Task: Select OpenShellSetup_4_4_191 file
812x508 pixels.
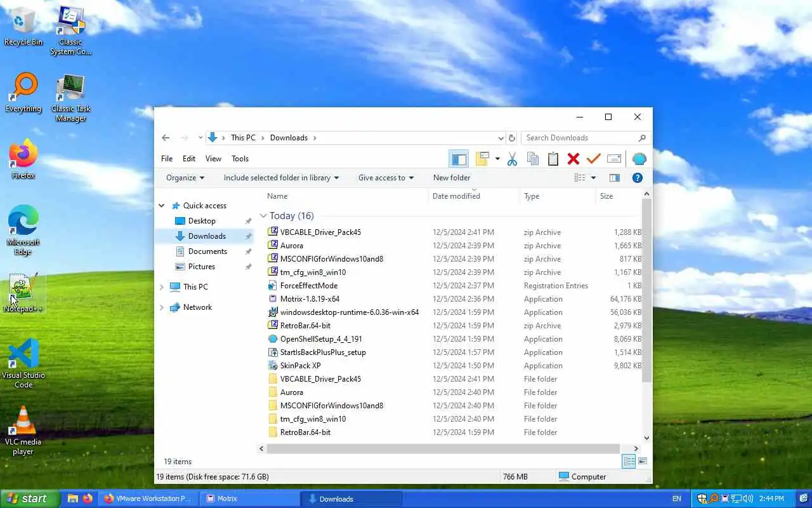Action: coord(321,339)
